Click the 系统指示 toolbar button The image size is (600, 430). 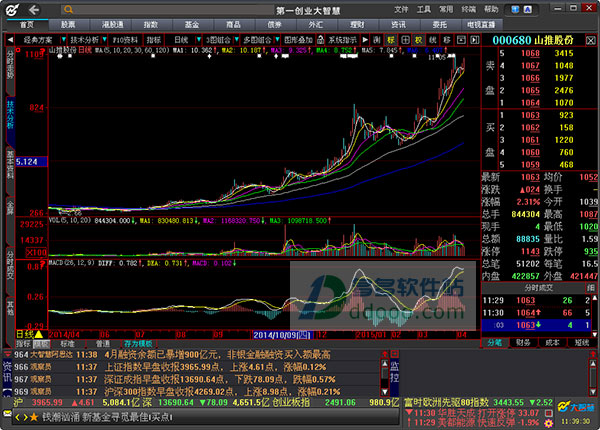pyautogui.click(x=342, y=40)
